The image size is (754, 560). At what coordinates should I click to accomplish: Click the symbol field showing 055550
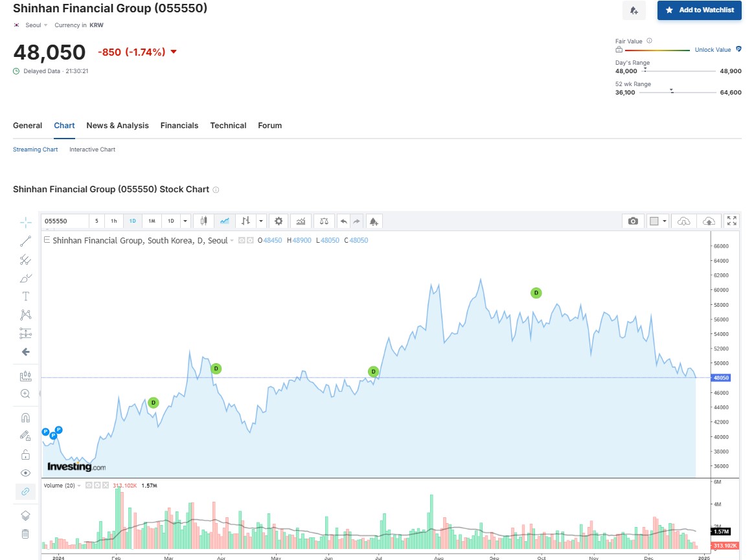[65, 221]
